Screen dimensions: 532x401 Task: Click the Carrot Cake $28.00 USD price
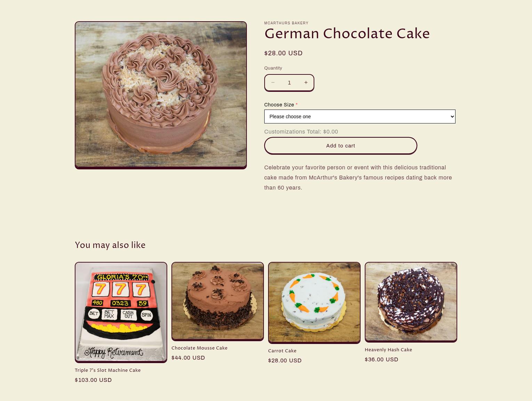coord(285,361)
